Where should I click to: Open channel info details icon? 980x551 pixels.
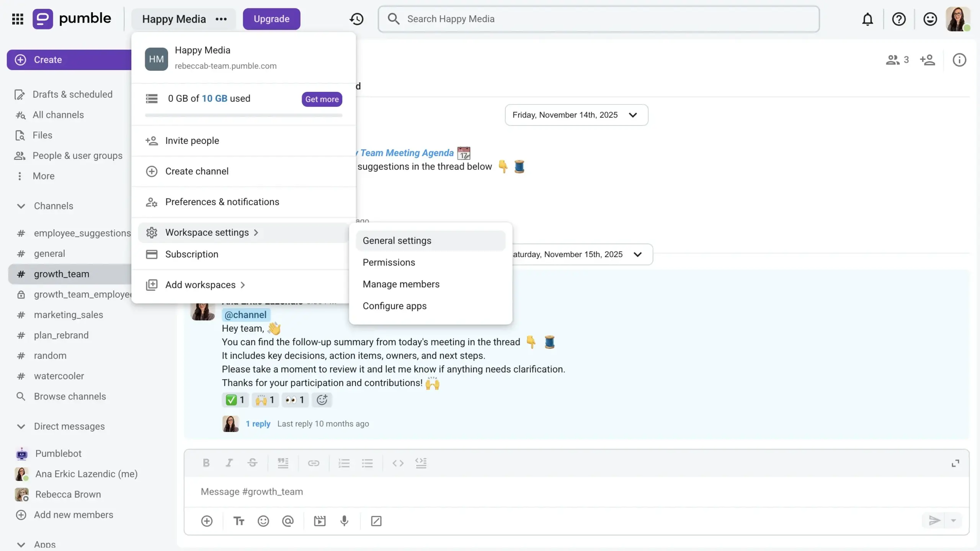pos(959,60)
